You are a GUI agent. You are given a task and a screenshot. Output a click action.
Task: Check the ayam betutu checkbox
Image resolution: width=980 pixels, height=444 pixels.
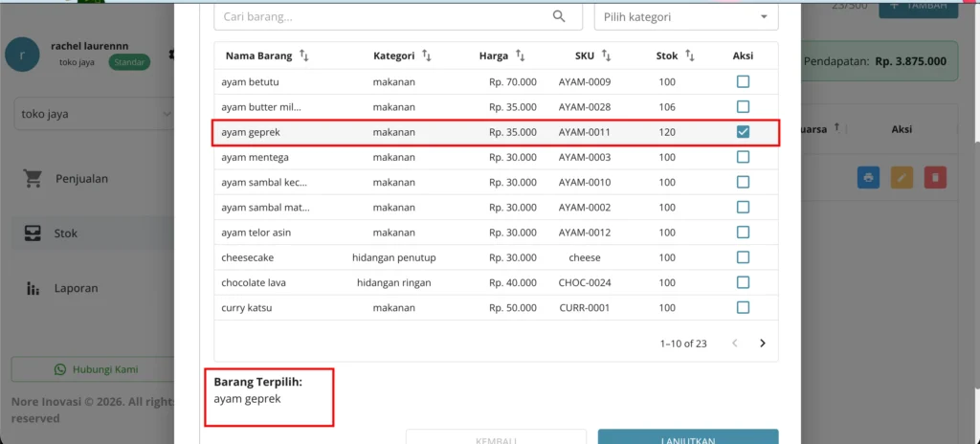pyautogui.click(x=743, y=82)
